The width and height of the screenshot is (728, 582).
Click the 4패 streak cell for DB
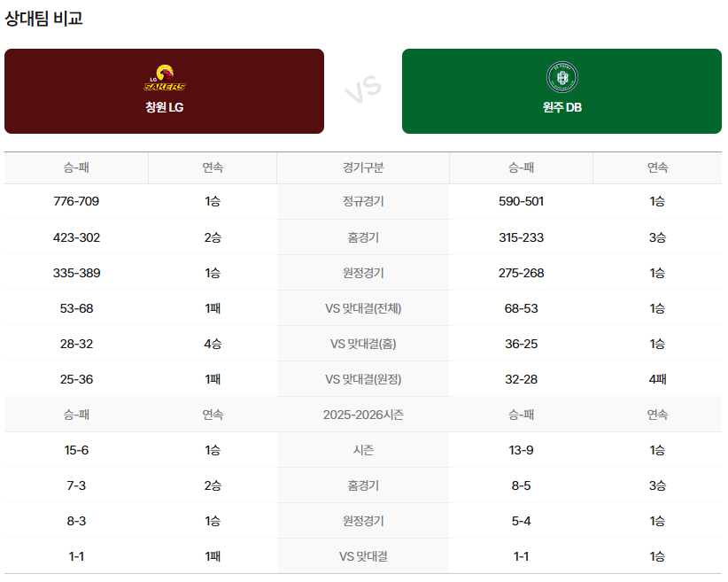pos(657,379)
